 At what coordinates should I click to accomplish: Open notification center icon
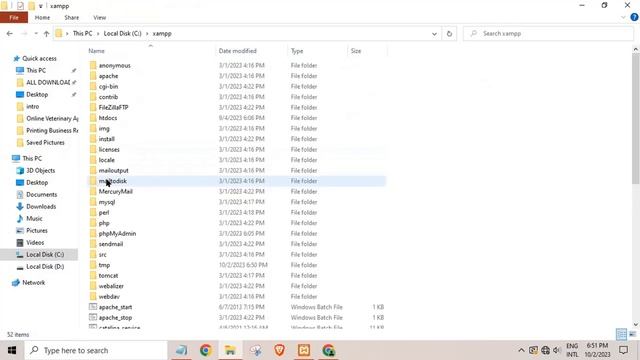pos(623,350)
